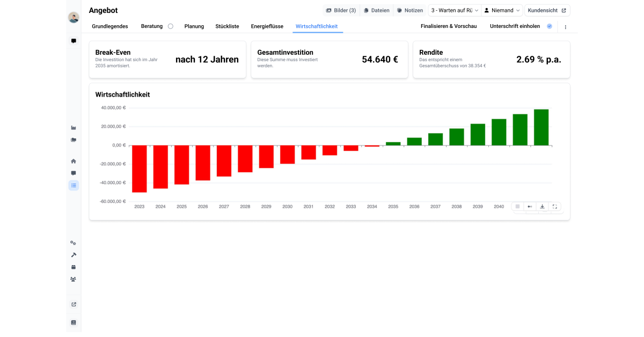Switch to the Grundlegendes tab
This screenshot has width=644, height=337.
[x=110, y=26]
